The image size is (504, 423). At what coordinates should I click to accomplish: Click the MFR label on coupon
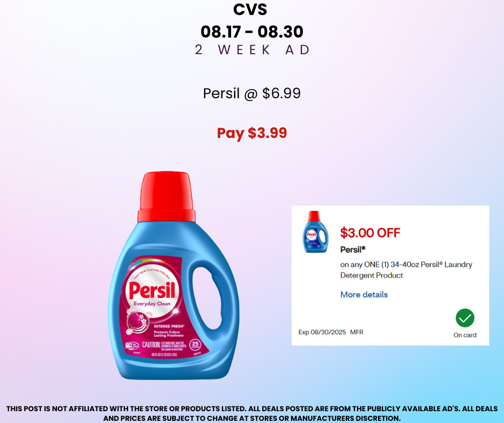click(357, 332)
